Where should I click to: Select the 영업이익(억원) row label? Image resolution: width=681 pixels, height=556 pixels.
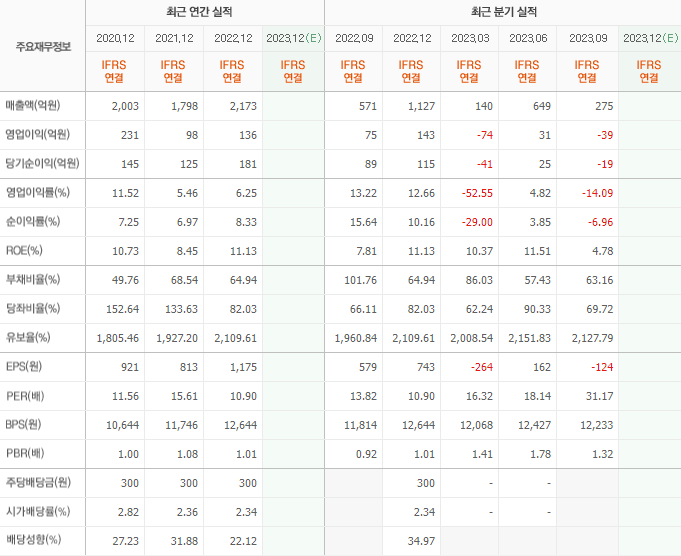37,135
